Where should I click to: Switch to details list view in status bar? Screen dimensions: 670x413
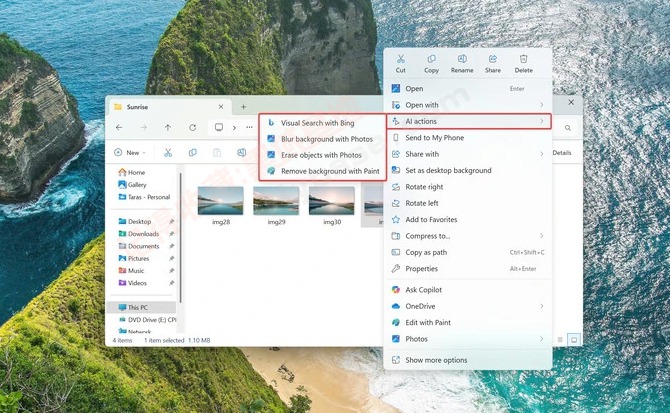coord(561,340)
